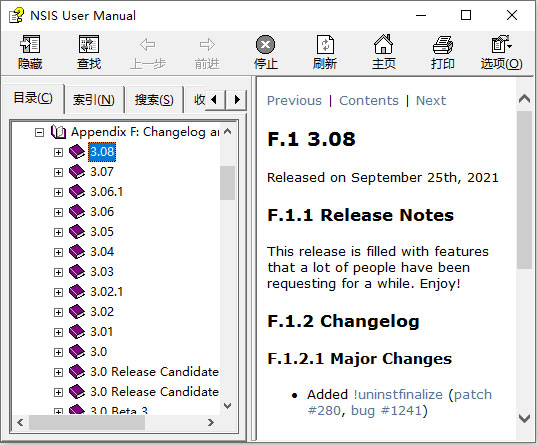538x445 pixels.
Task: Select the 3.01 changelog entry
Action: tap(102, 332)
